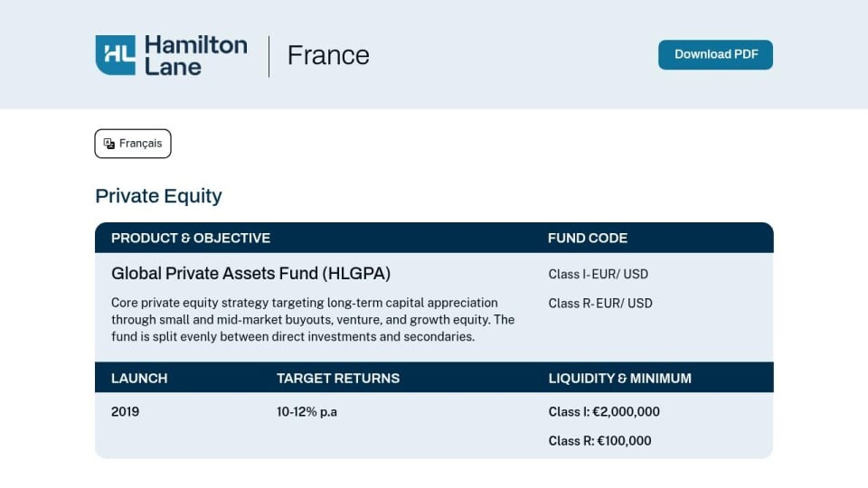The height and width of the screenshot is (488, 868).
Task: Click the Hamilton Lane wordmark text
Action: [x=196, y=55]
